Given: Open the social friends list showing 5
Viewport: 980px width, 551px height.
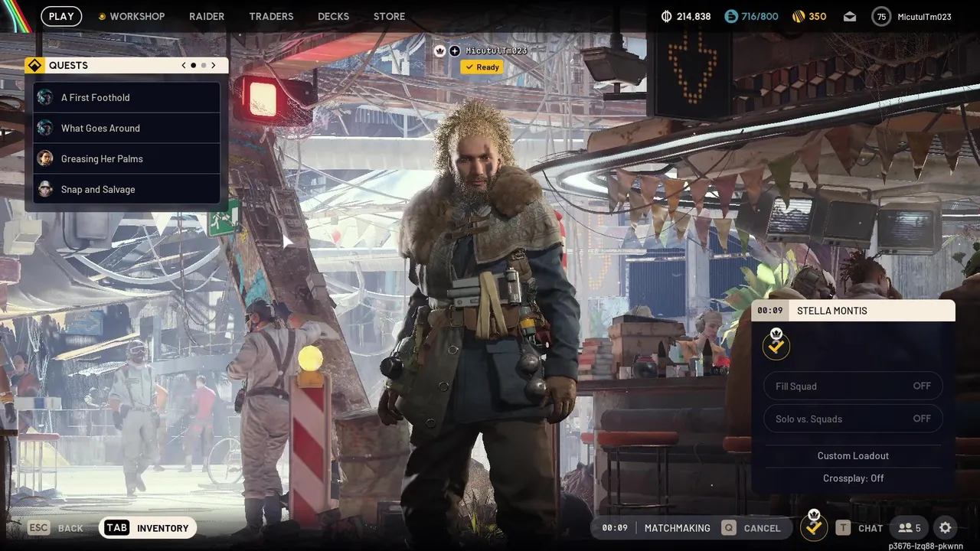Looking at the screenshot, I should click(x=910, y=528).
